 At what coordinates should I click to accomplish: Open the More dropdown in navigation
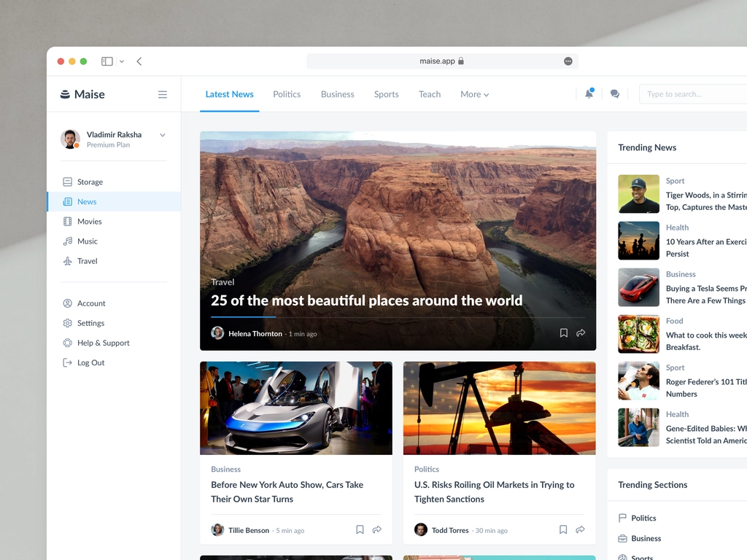[474, 94]
